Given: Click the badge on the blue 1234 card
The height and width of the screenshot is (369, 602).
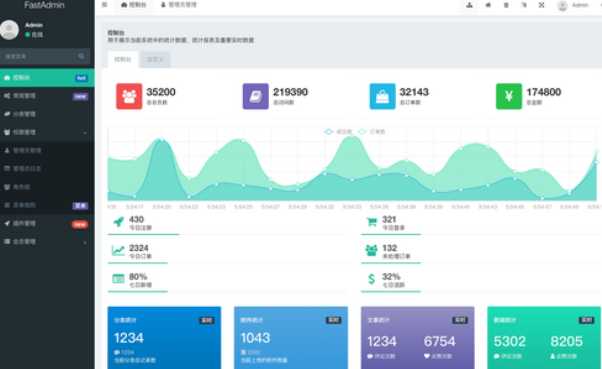Looking at the screenshot, I should pos(207,320).
